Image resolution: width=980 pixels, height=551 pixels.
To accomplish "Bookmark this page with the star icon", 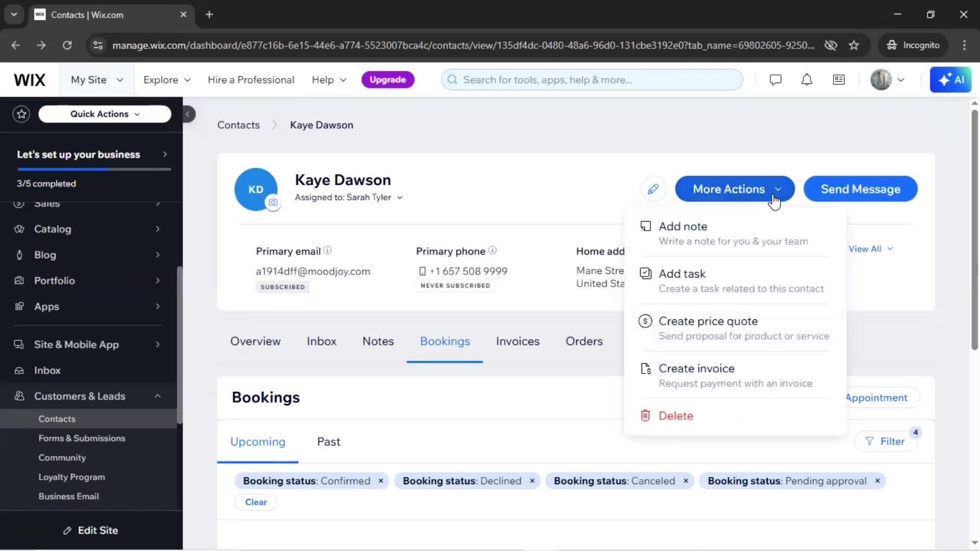I will coord(854,45).
